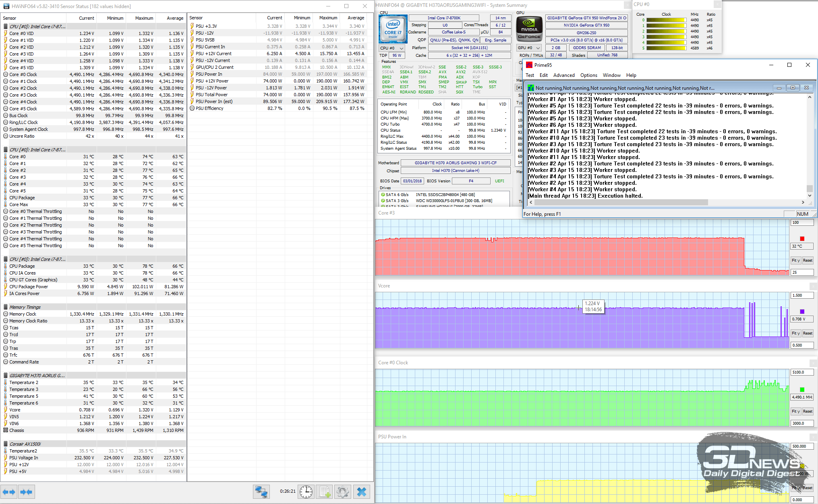
Task: Select the Ring/LLC Clock sensor row
Action: 93,122
